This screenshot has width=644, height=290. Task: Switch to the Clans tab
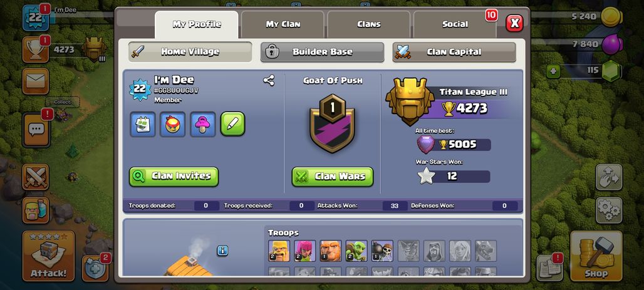369,24
